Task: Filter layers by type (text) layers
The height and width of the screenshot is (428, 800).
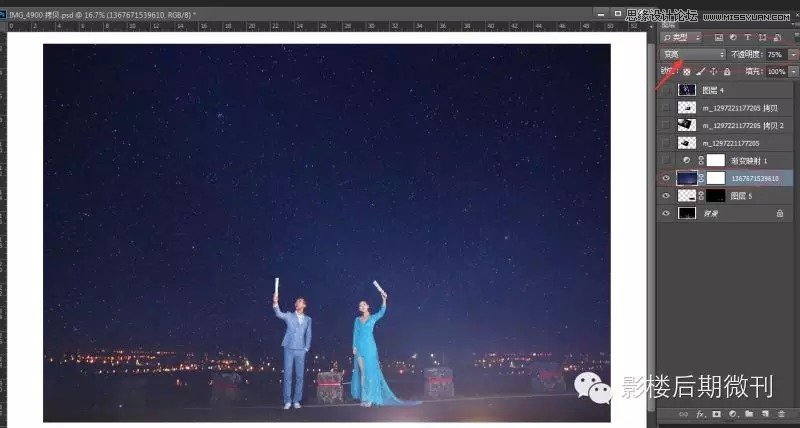Action: pos(747,37)
